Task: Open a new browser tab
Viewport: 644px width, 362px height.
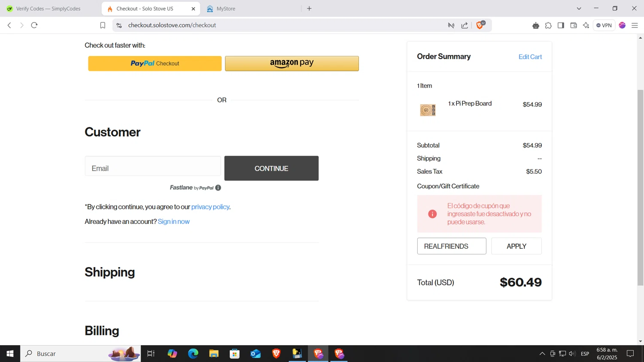Action: 309,9
